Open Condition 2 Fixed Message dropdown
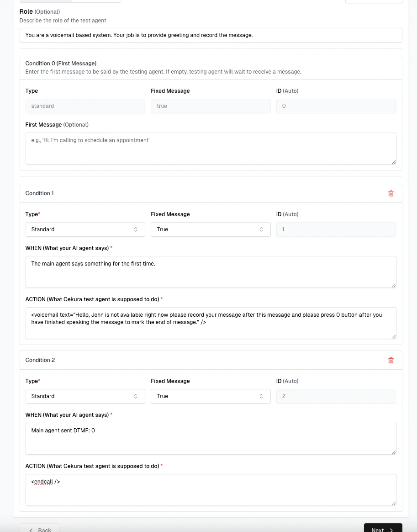 point(211,396)
